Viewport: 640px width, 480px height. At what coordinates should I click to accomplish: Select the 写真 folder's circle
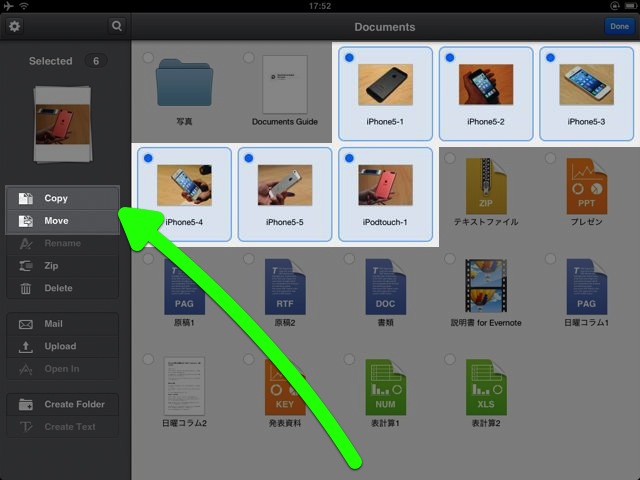148,58
